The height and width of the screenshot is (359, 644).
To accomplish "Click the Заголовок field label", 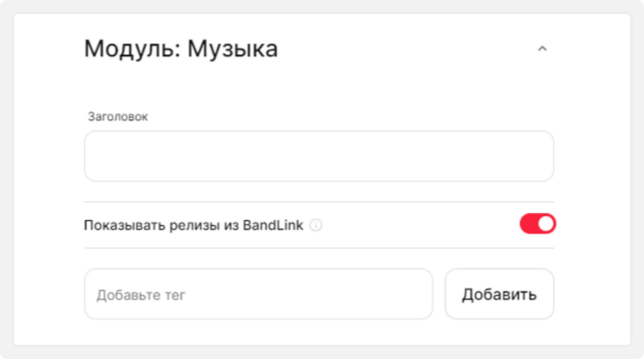I will pos(118,116).
